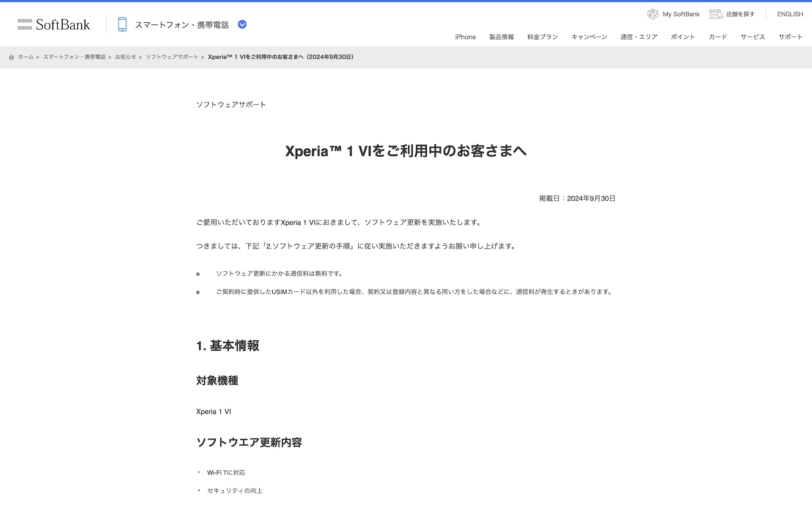
Task: Click the SoftBank logo
Action: [x=54, y=25]
